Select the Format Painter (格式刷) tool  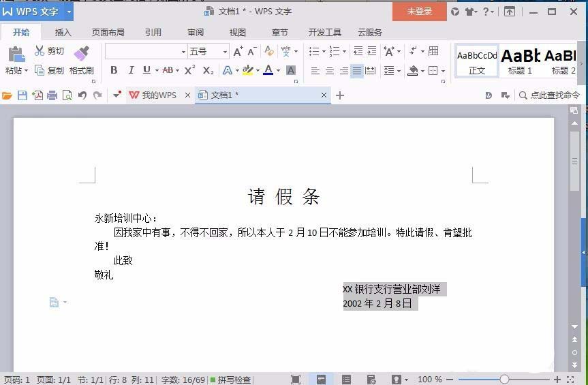pos(81,60)
